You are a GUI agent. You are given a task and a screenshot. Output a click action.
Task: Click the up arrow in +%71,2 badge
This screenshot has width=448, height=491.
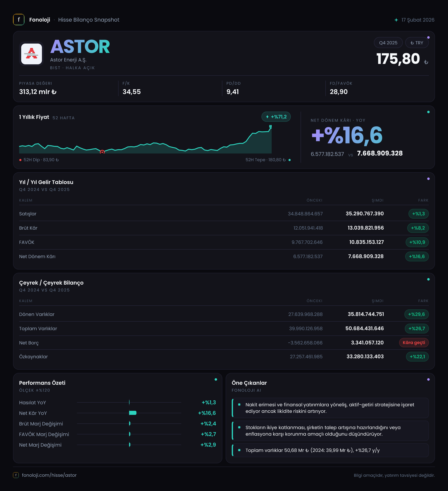click(x=267, y=117)
